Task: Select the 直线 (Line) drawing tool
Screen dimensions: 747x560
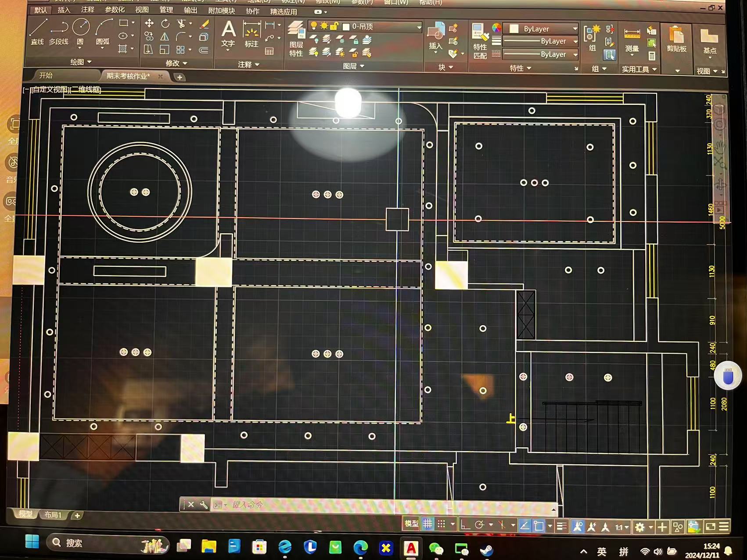Action: point(38,31)
